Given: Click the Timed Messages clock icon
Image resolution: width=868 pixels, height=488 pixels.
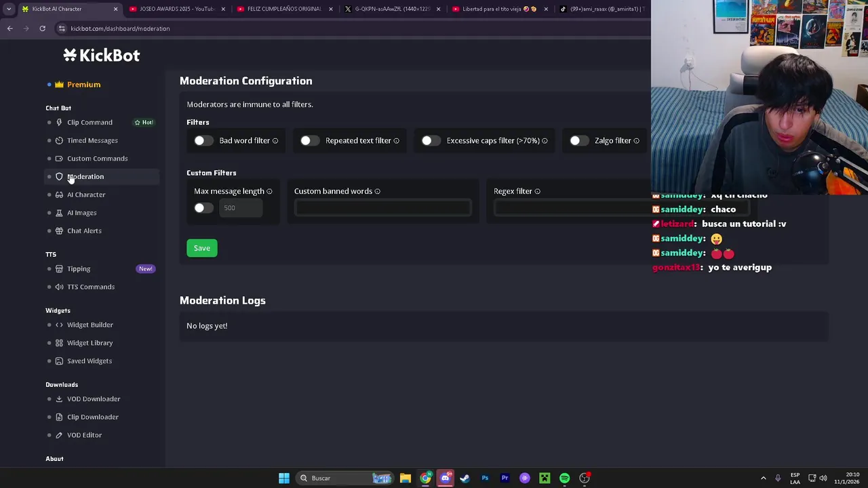Looking at the screenshot, I should (59, 140).
